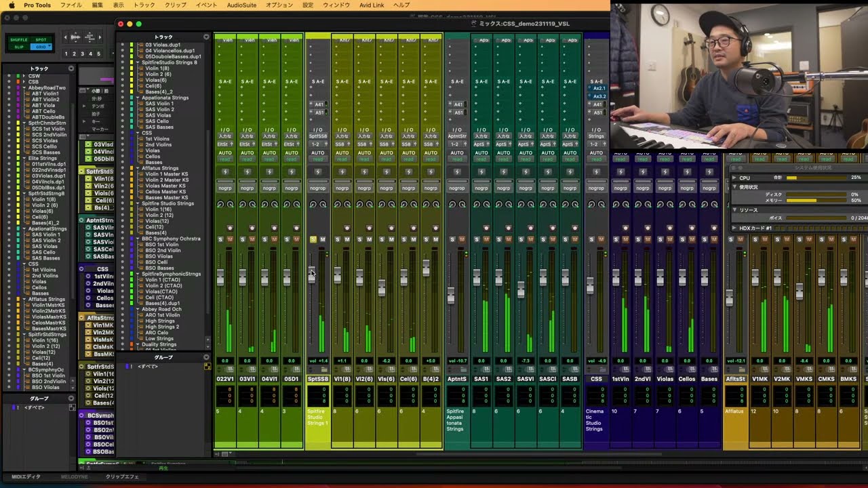Click the AptntS volume fader
Image resolution: width=868 pixels, height=488 pixels.
click(451, 295)
